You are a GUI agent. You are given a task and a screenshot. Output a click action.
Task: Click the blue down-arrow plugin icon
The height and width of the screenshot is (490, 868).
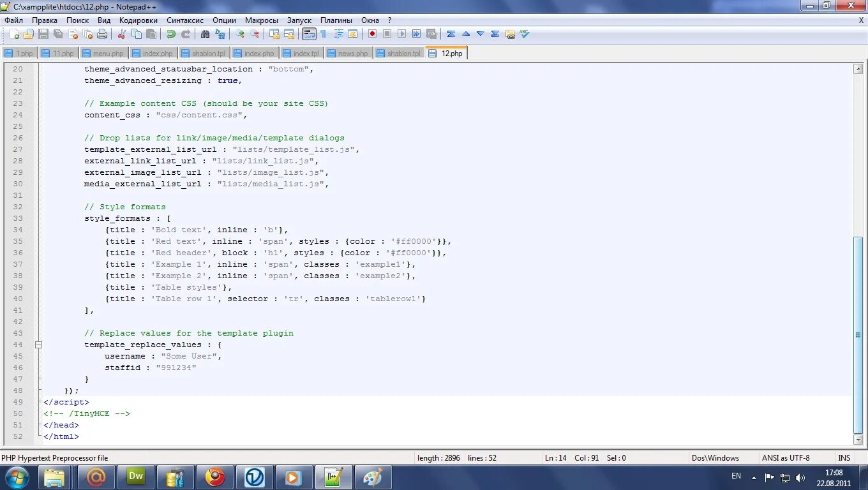pyautogui.click(x=481, y=34)
